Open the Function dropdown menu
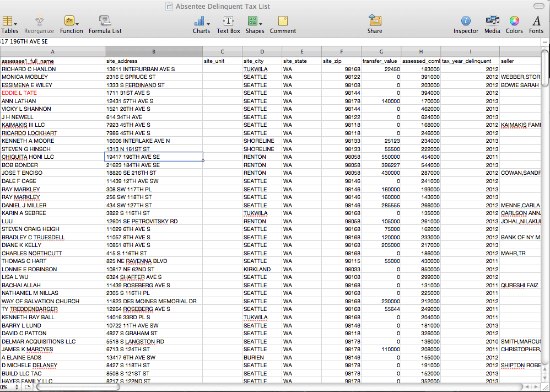Image resolution: width=550 pixels, height=392 pixels. tap(71, 24)
